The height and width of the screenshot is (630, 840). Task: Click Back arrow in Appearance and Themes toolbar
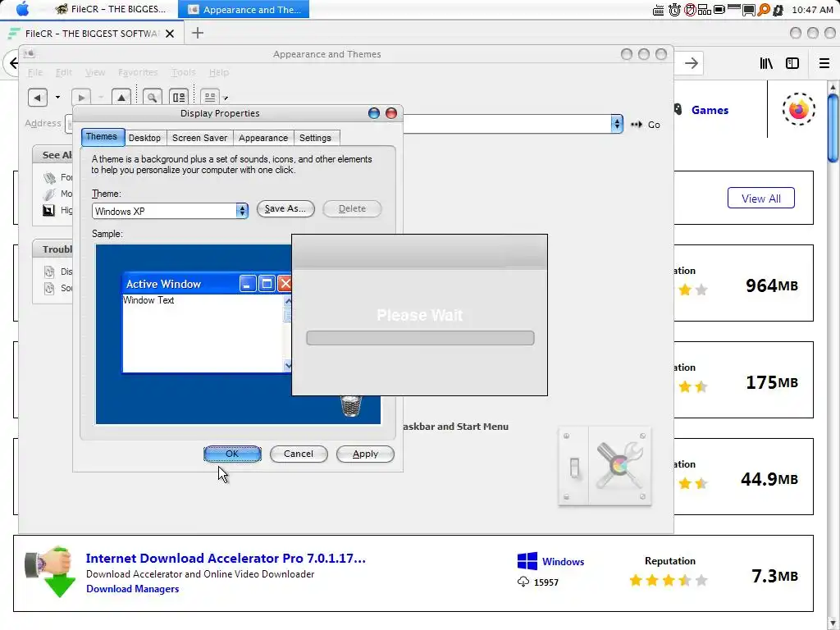38,98
